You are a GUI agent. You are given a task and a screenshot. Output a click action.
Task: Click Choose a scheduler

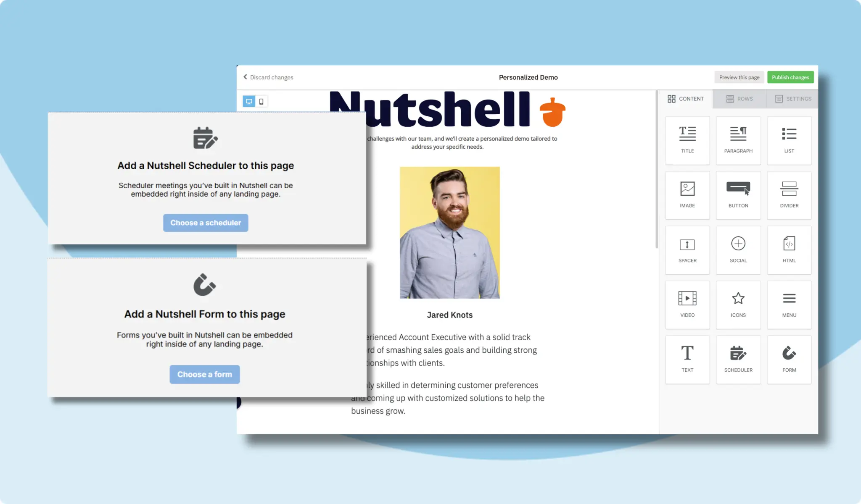[x=206, y=223]
